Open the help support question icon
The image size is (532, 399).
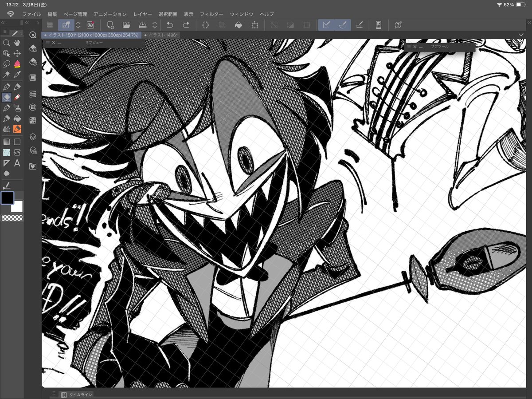[398, 25]
